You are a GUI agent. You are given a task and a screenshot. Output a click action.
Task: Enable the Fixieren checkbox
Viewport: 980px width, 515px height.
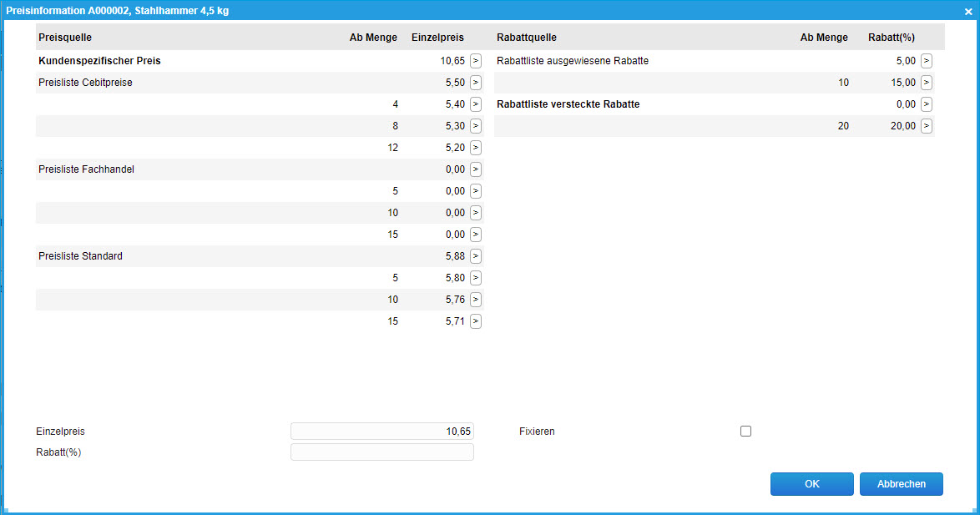pyautogui.click(x=745, y=432)
